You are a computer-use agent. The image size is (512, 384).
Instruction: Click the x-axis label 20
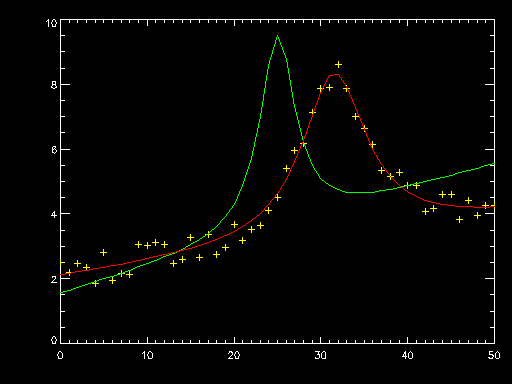pyautogui.click(x=234, y=355)
